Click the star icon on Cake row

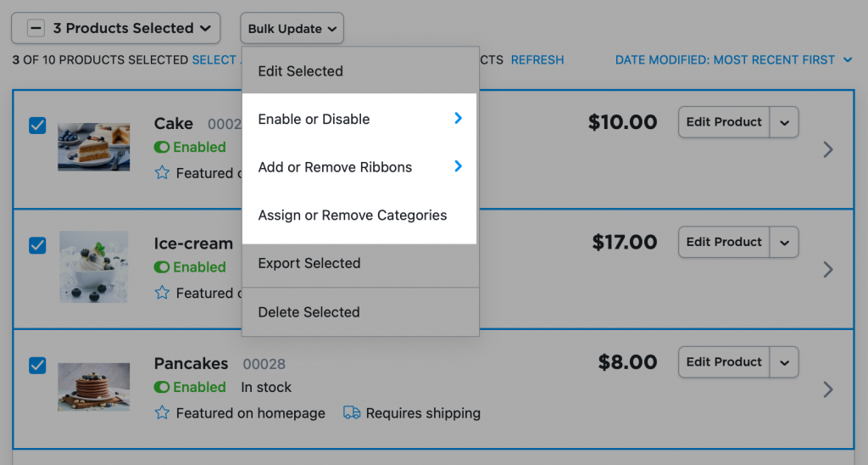pos(162,173)
